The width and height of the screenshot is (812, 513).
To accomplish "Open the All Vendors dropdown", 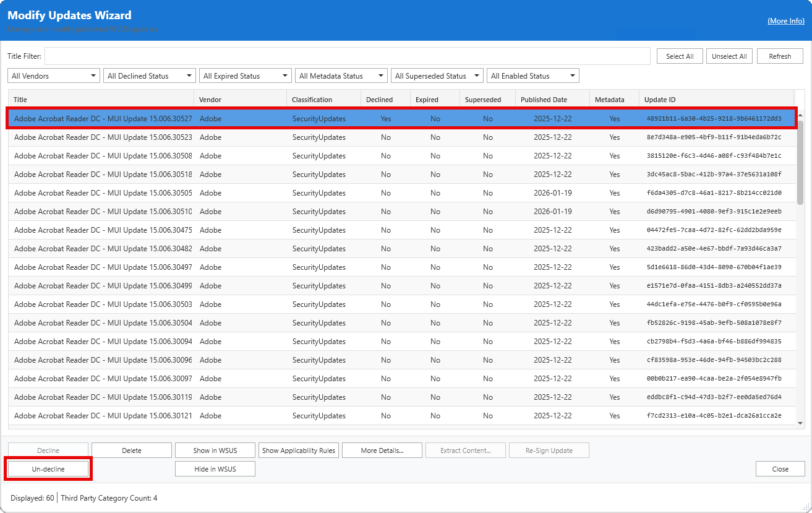I will 54,76.
